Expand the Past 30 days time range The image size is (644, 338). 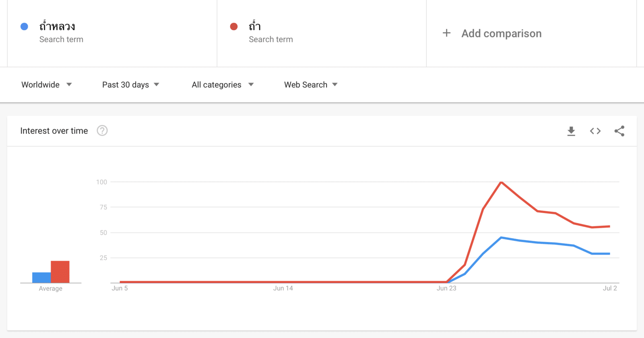[x=130, y=85]
